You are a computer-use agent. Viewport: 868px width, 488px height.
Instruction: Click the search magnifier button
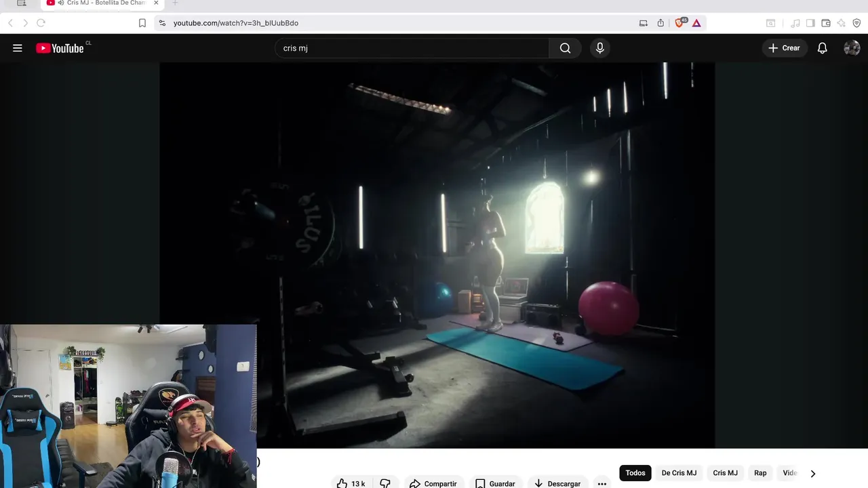[565, 48]
